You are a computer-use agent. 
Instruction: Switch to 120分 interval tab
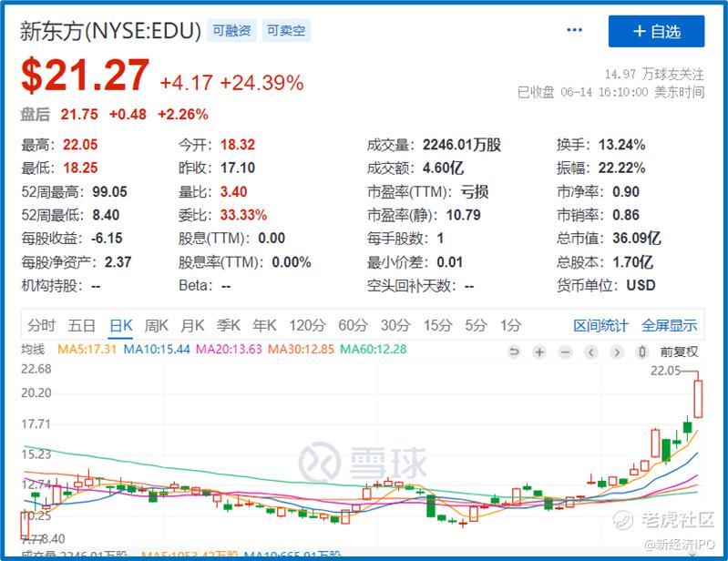tap(307, 325)
